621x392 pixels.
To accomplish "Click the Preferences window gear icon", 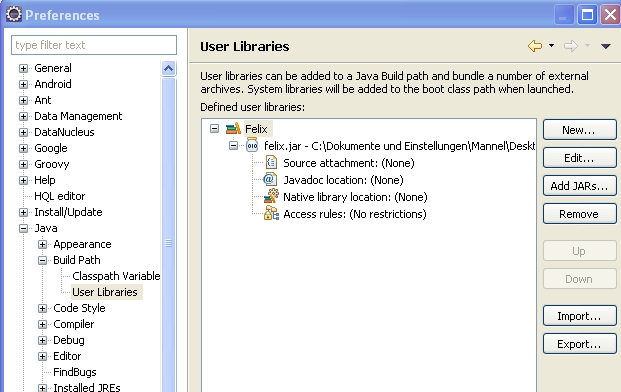I will click(14, 14).
